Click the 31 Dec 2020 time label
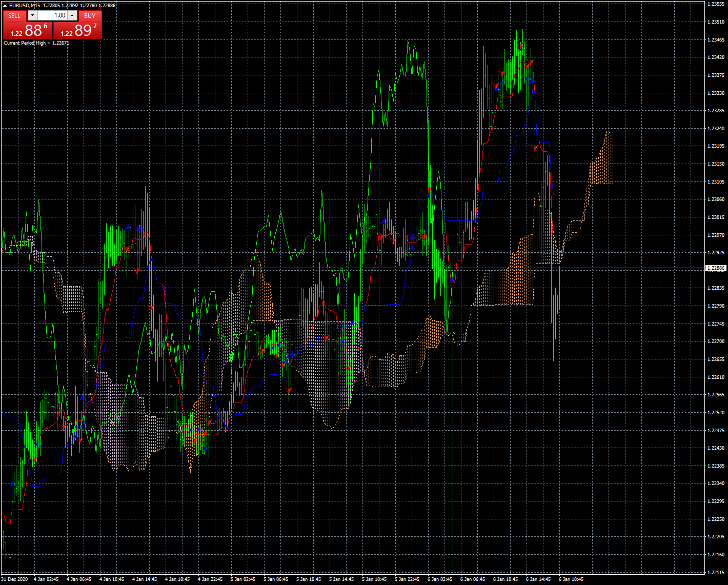Viewport: 728px width, 585px height. click(15, 579)
